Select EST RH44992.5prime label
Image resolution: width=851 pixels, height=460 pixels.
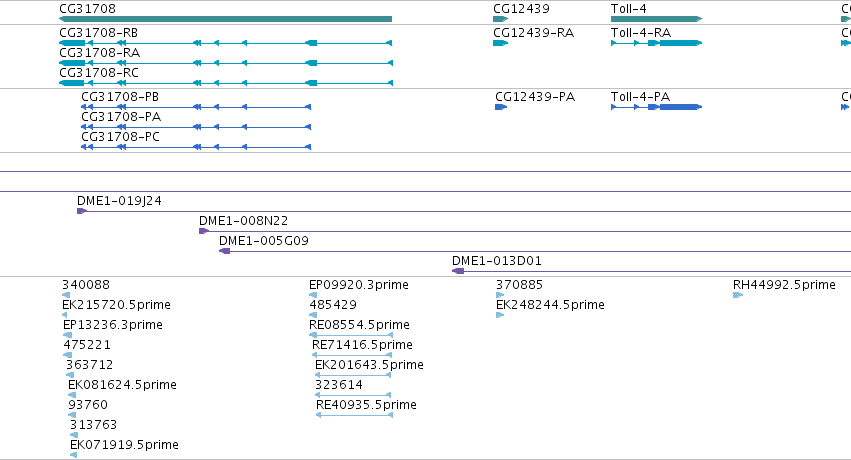click(784, 285)
